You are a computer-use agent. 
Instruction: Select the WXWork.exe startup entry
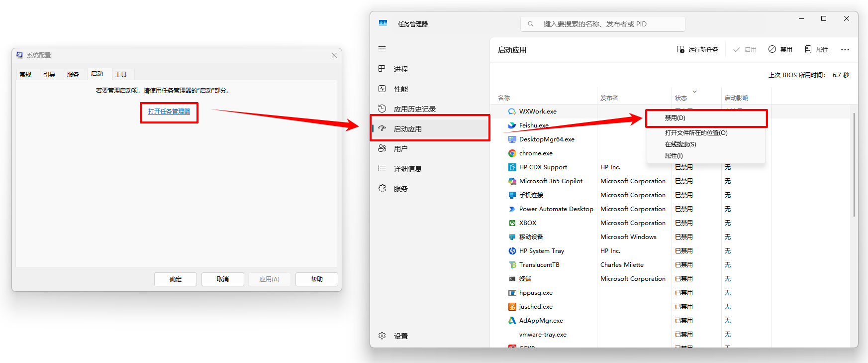pos(538,112)
